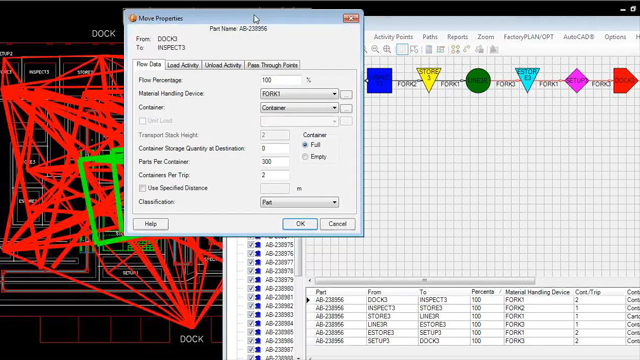Switch to the Load Activity tab
640x360 pixels.
[183, 65]
